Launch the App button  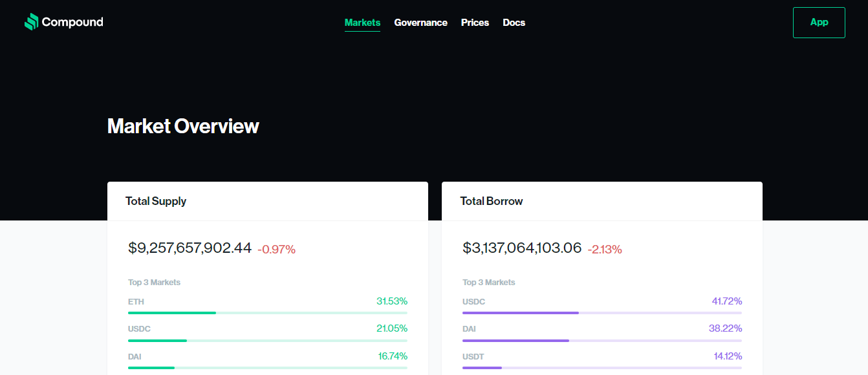point(819,23)
